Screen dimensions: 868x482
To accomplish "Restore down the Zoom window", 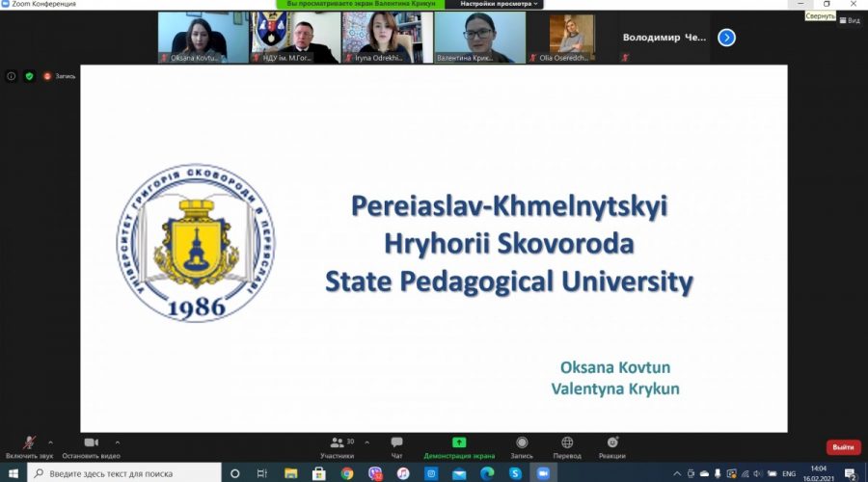I will (x=827, y=4).
